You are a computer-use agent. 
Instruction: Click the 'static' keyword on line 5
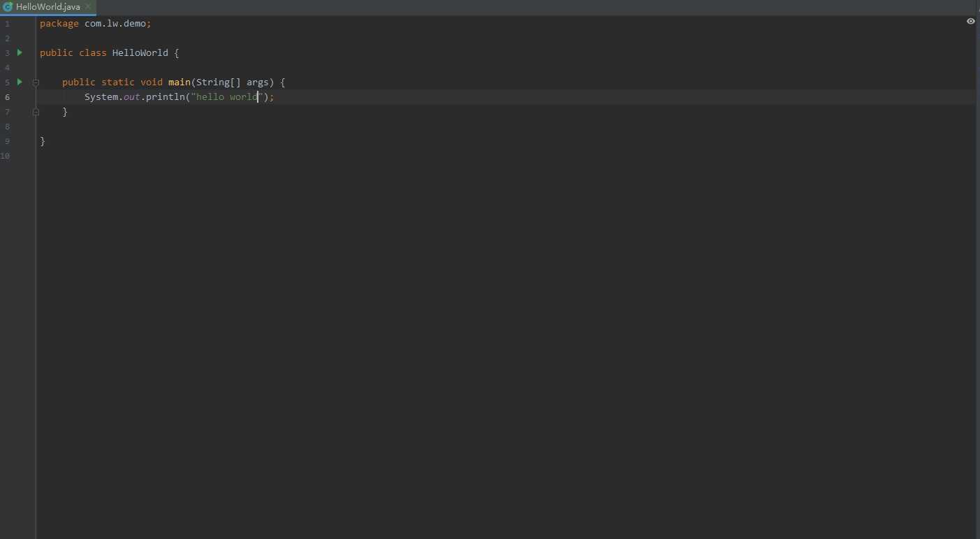pyautogui.click(x=118, y=82)
